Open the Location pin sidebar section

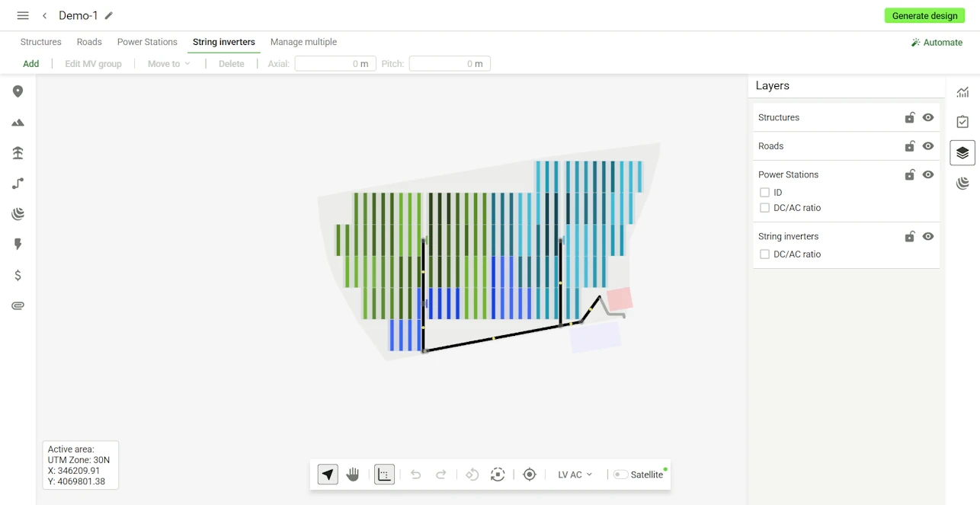(18, 91)
